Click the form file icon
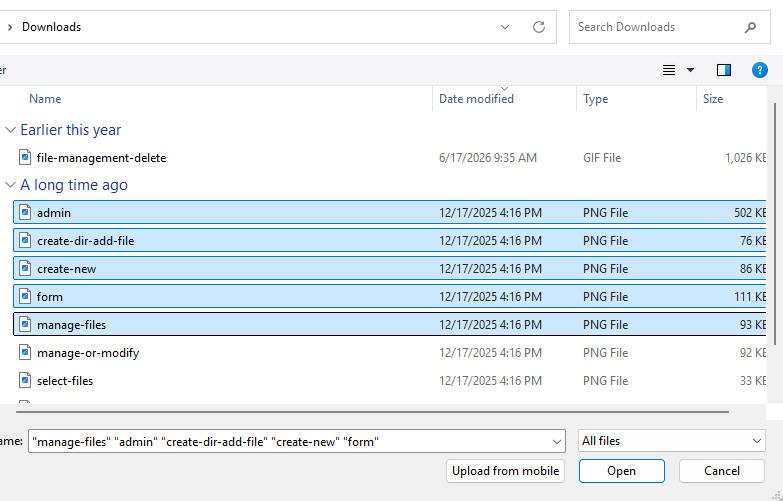This screenshot has height=501, width=783. coord(25,296)
